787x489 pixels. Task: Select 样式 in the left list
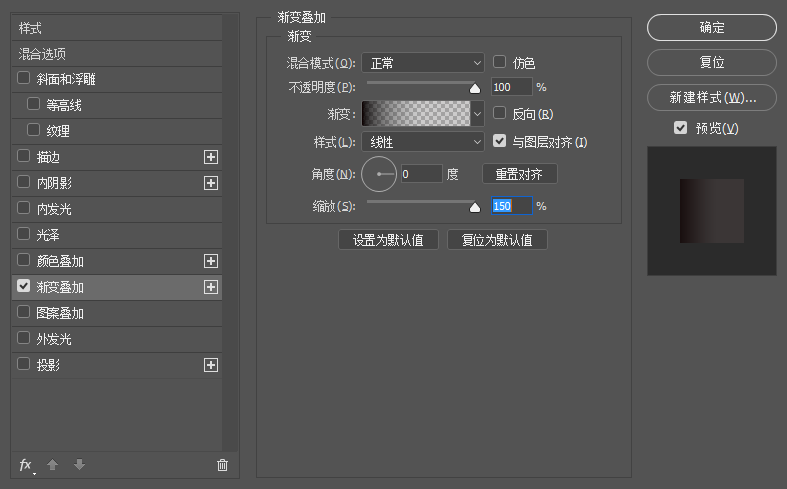117,28
